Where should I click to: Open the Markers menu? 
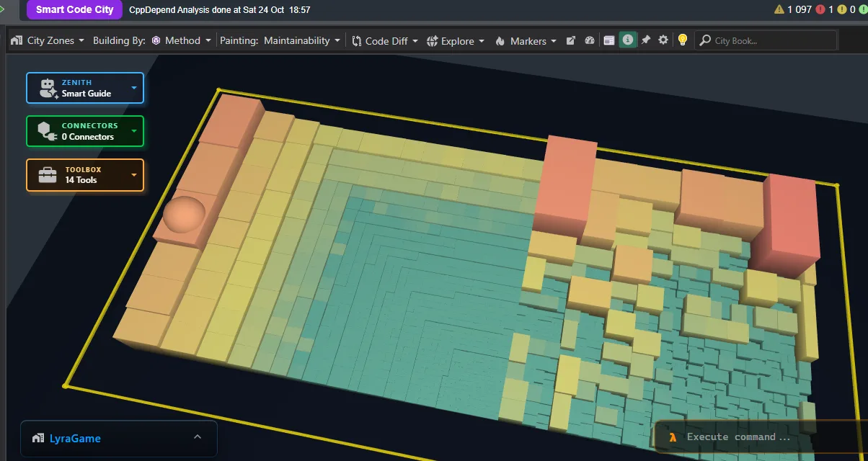coord(526,41)
